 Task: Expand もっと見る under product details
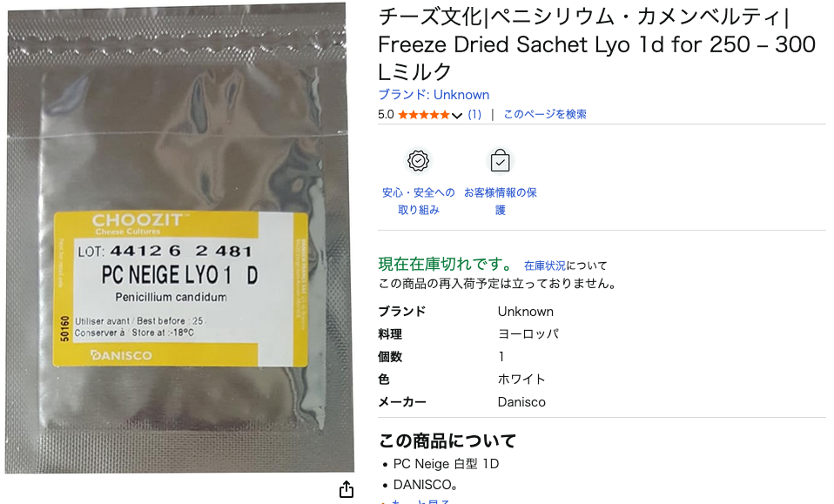coord(420,501)
